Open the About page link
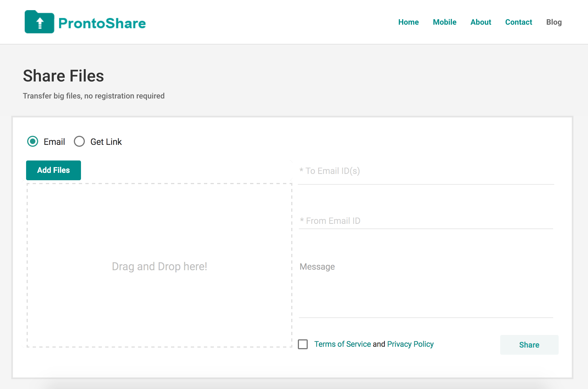 click(481, 22)
